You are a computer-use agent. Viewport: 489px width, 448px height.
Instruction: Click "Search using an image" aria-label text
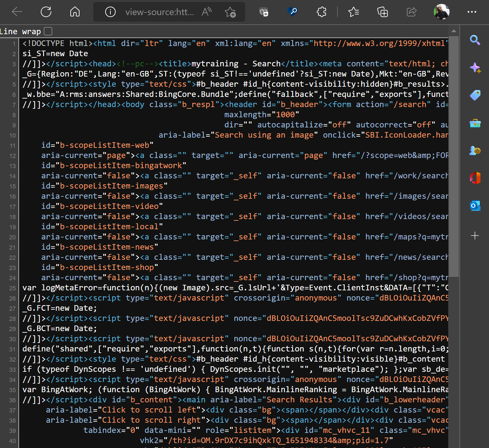pos(264,135)
